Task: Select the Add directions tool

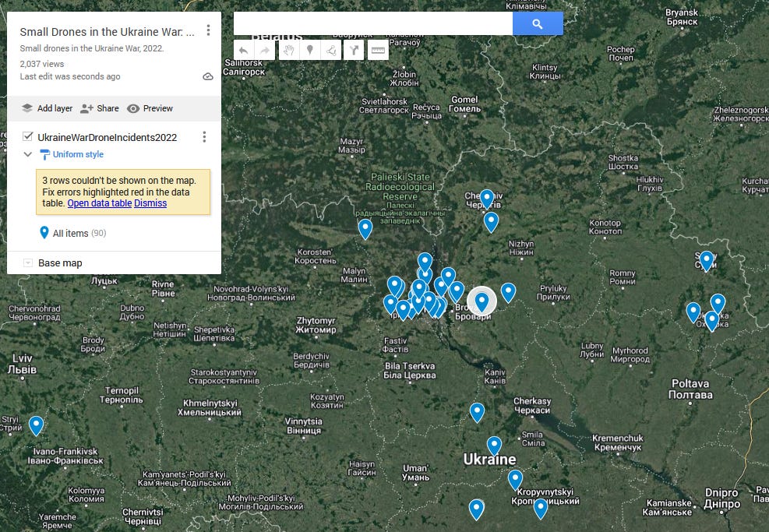Action: (x=355, y=51)
